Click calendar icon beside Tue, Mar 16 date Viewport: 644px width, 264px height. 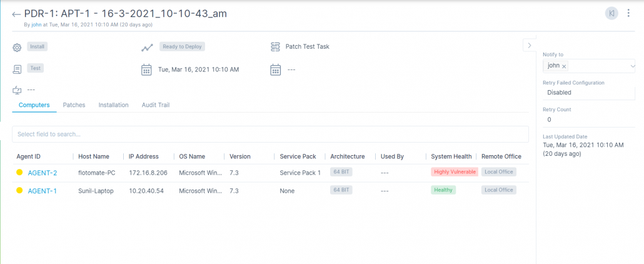point(146,69)
